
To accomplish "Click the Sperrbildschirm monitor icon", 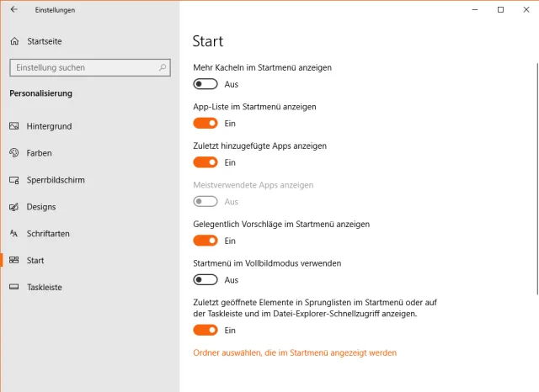I will tap(14, 180).
